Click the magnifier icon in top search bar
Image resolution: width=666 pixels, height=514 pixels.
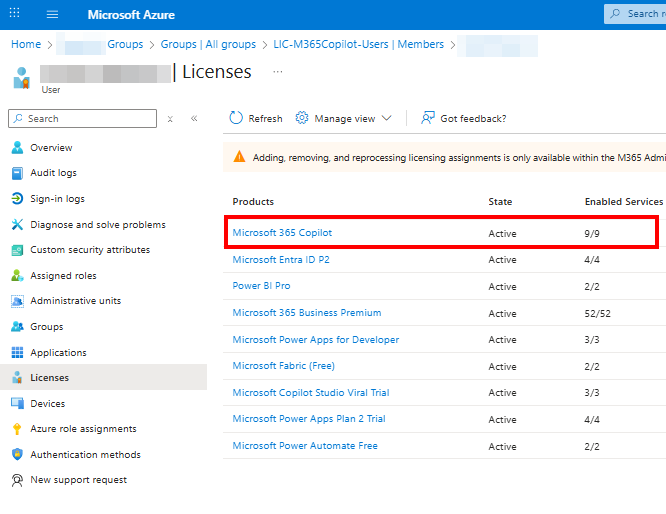click(615, 14)
